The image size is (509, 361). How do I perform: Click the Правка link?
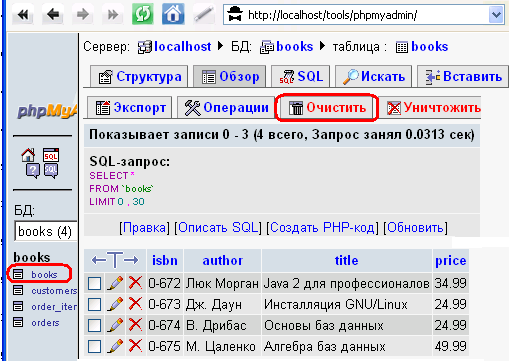[144, 228]
